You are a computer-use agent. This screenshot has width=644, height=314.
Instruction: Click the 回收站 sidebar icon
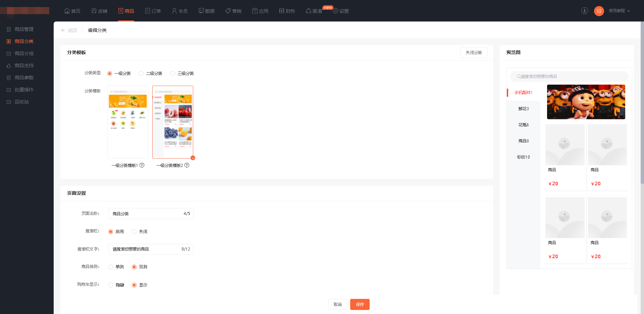click(9, 102)
